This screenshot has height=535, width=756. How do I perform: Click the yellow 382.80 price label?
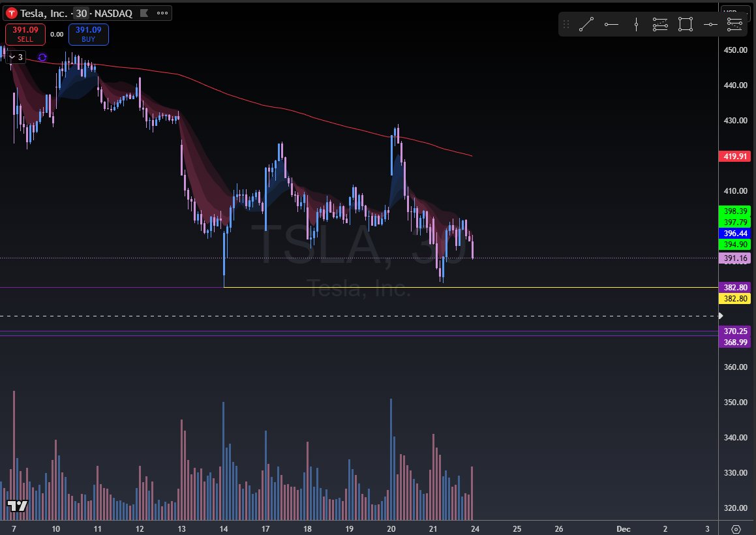pyautogui.click(x=734, y=298)
